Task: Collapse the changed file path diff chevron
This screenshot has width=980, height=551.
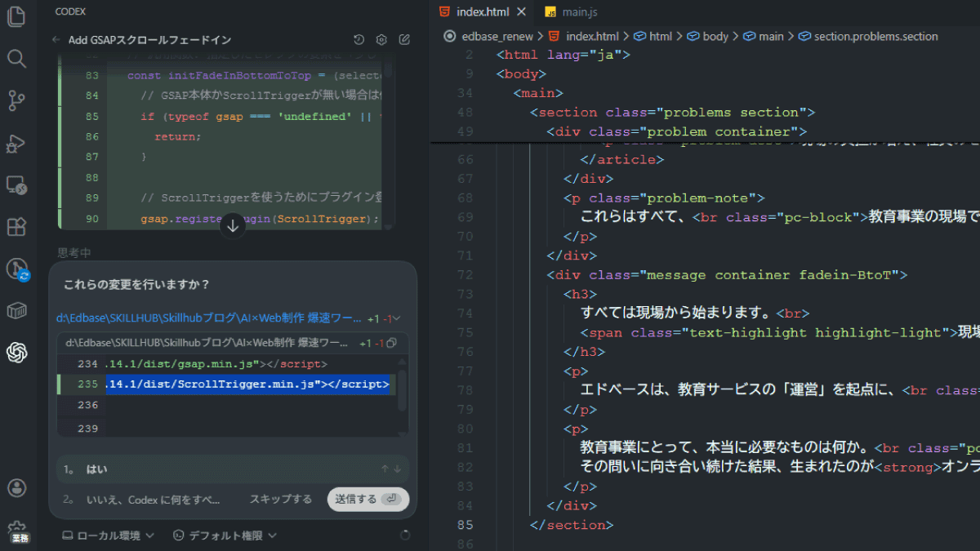Action: 397,318
